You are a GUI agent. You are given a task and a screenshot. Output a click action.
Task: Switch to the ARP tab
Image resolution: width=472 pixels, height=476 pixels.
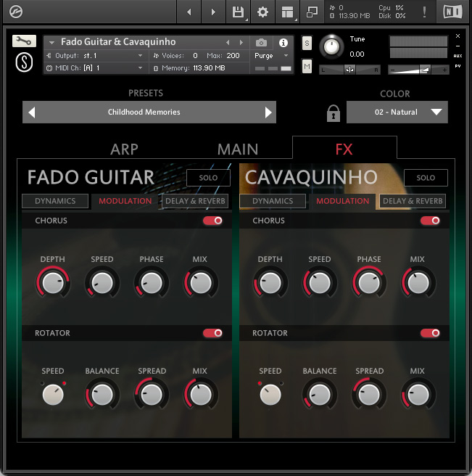click(124, 149)
